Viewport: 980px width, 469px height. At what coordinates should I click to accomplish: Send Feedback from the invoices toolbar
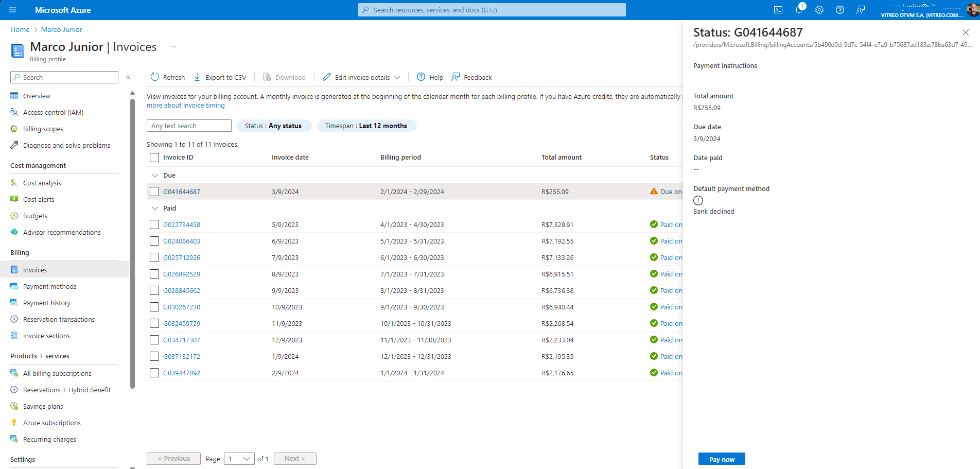(471, 77)
